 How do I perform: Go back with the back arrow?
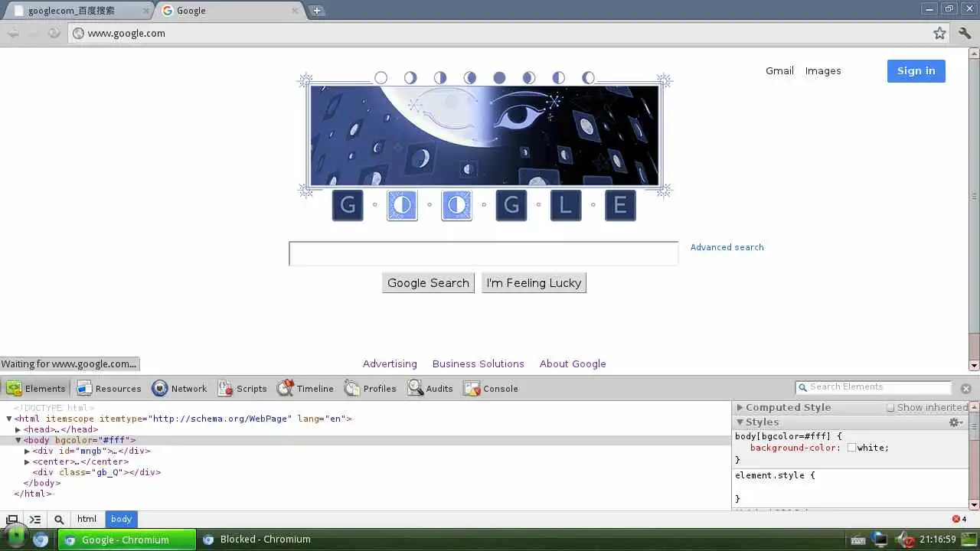[x=13, y=33]
